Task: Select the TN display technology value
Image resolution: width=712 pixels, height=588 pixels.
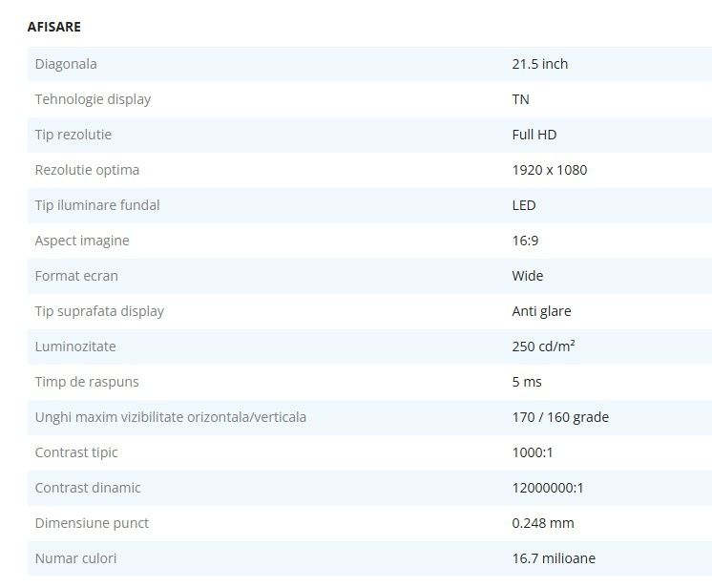Action: (x=520, y=99)
